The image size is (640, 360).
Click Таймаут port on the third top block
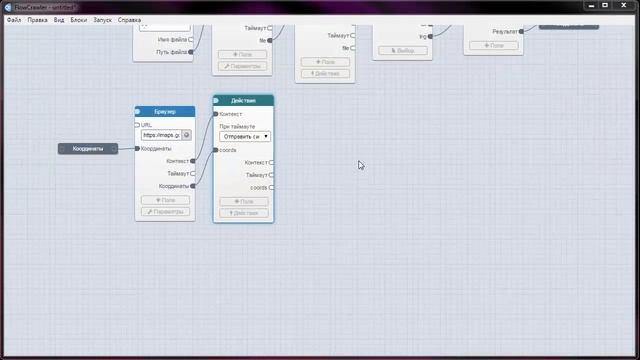[352, 36]
